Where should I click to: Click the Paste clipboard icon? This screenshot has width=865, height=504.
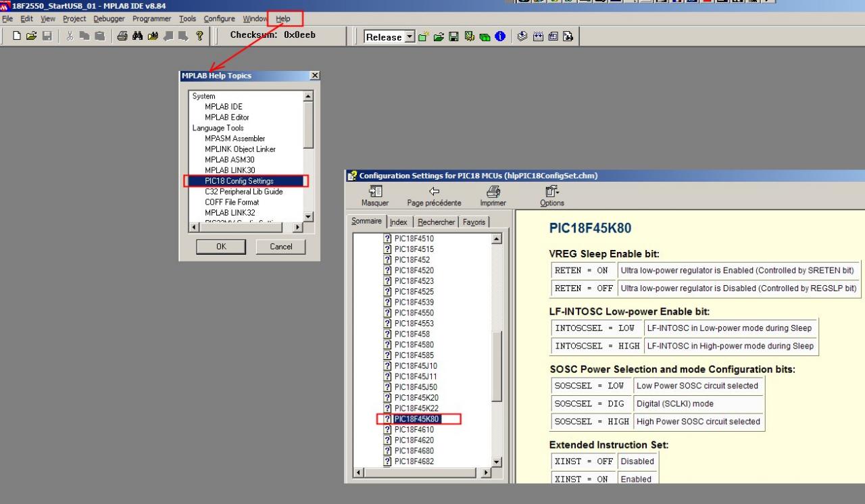tap(100, 36)
